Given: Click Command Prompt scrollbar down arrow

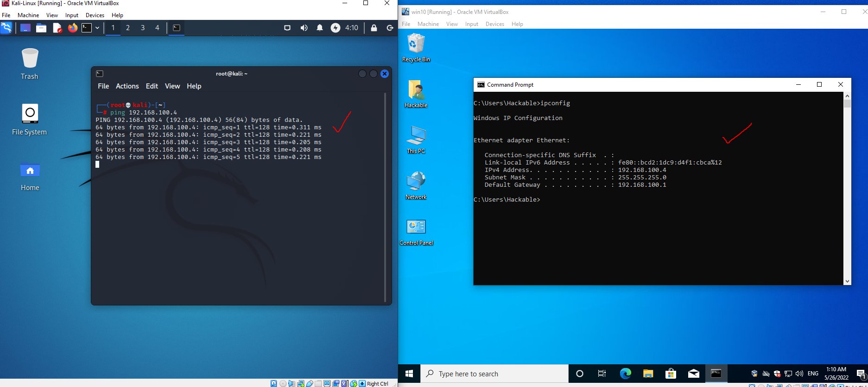Looking at the screenshot, I should pos(847,281).
